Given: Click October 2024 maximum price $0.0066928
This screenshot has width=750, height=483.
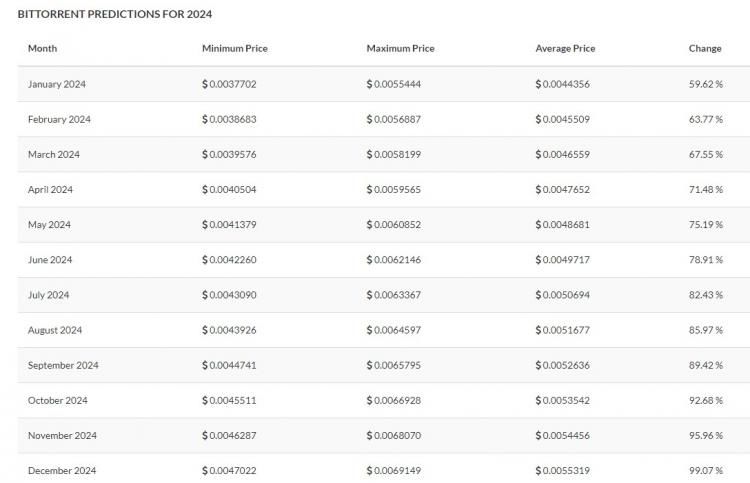Looking at the screenshot, I should coord(394,400).
